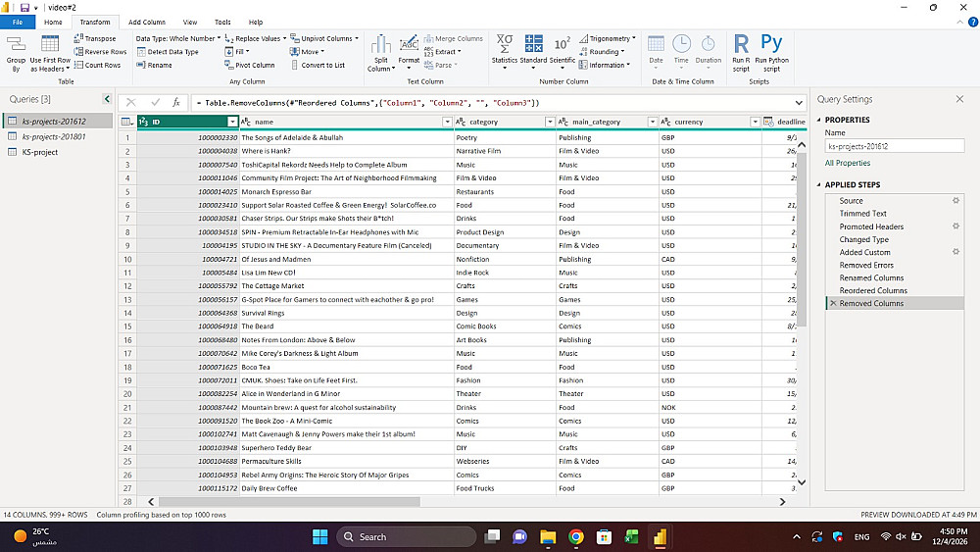The image size is (980, 552).
Task: Click the Group By icon
Action: pos(16,45)
